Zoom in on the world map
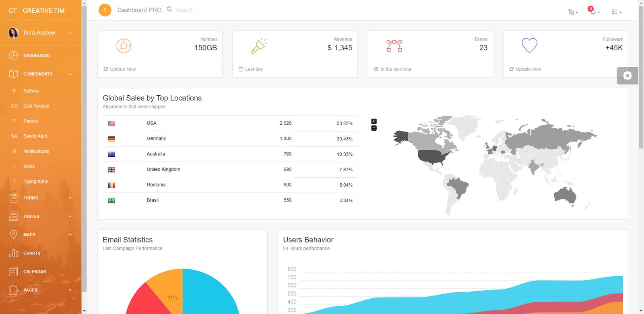Image resolution: width=644 pixels, height=314 pixels. tap(374, 121)
